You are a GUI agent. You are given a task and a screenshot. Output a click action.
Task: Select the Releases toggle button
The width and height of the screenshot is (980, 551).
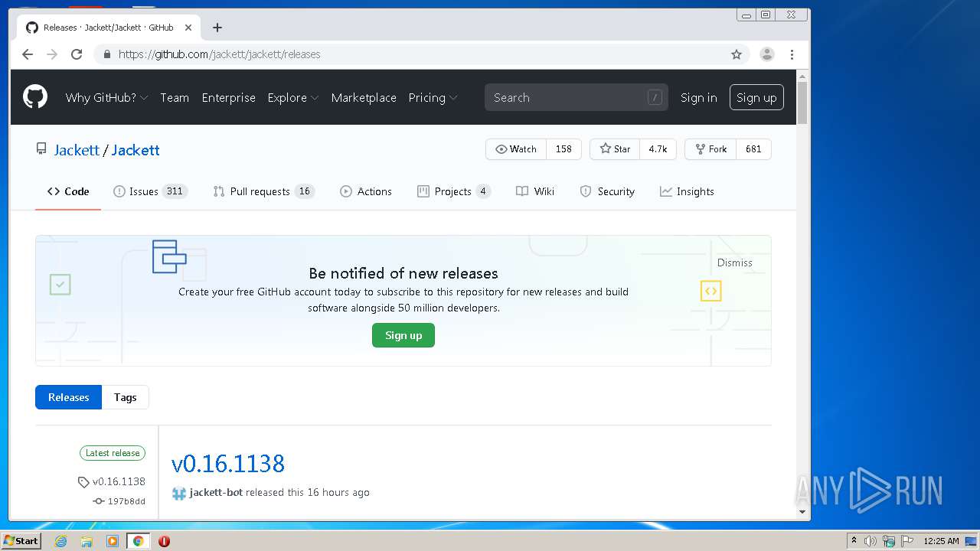[x=68, y=397]
